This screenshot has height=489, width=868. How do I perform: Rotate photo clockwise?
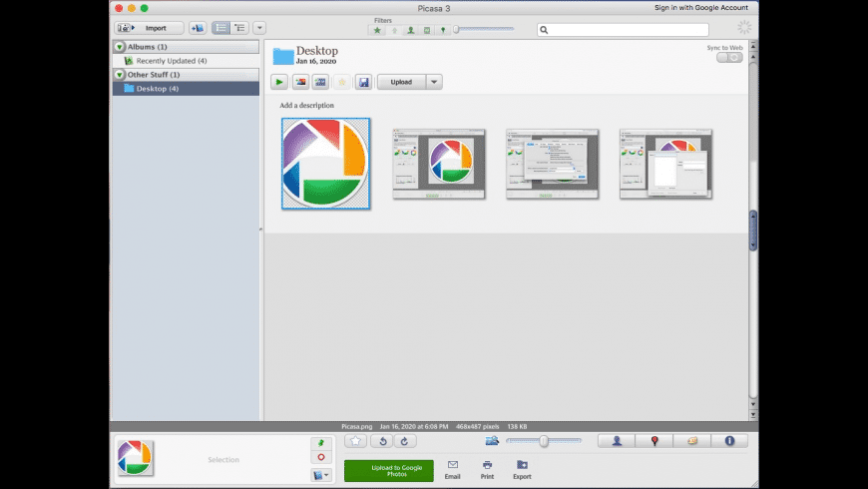click(x=403, y=441)
